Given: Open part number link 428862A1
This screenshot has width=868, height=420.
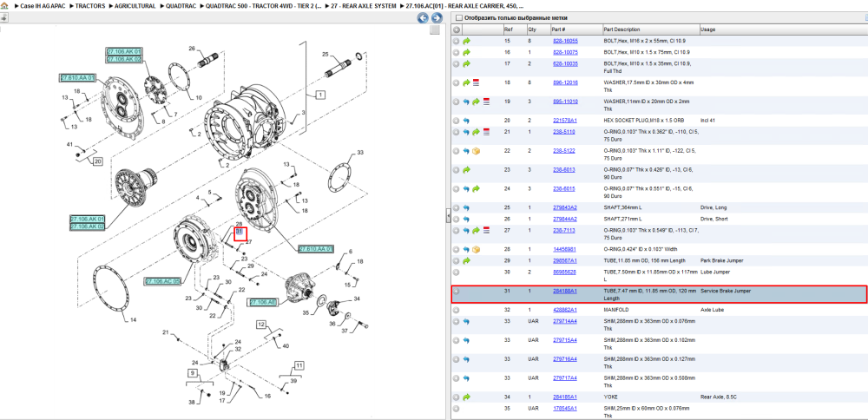Looking at the screenshot, I should coord(565,310).
